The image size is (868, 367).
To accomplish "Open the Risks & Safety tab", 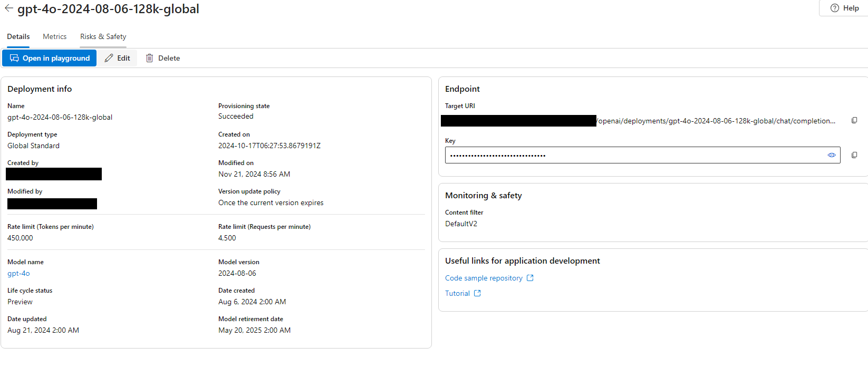I will coord(103,37).
